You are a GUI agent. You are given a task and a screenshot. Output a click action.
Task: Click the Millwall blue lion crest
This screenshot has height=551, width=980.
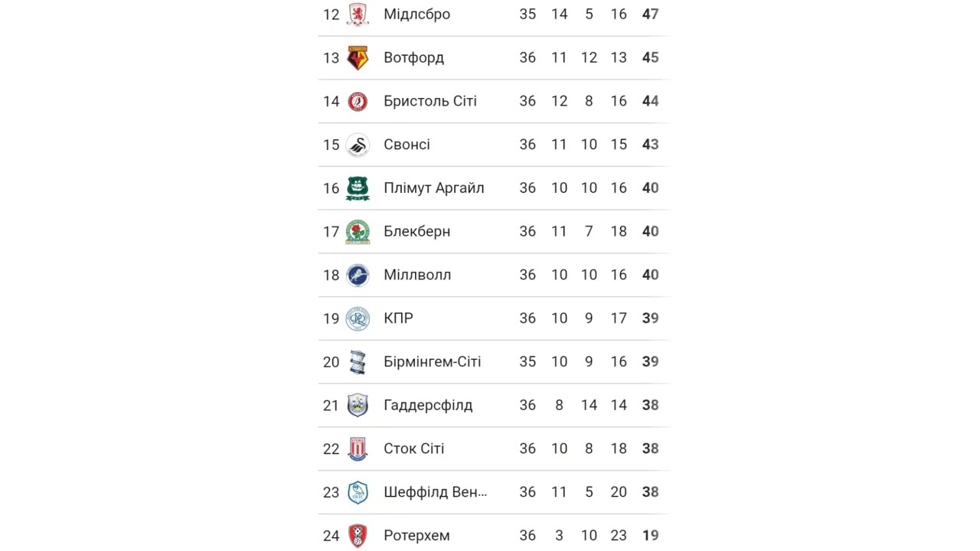click(358, 275)
